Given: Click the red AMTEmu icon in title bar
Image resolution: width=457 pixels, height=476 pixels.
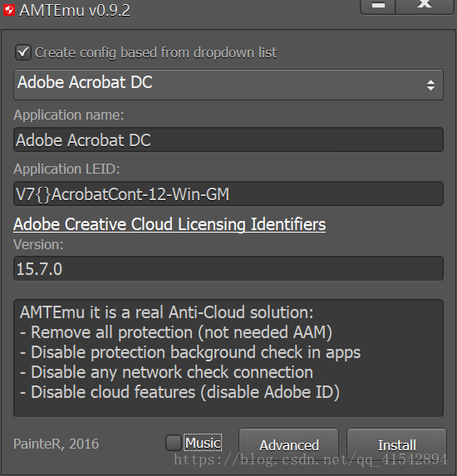Looking at the screenshot, I should pos(9,10).
